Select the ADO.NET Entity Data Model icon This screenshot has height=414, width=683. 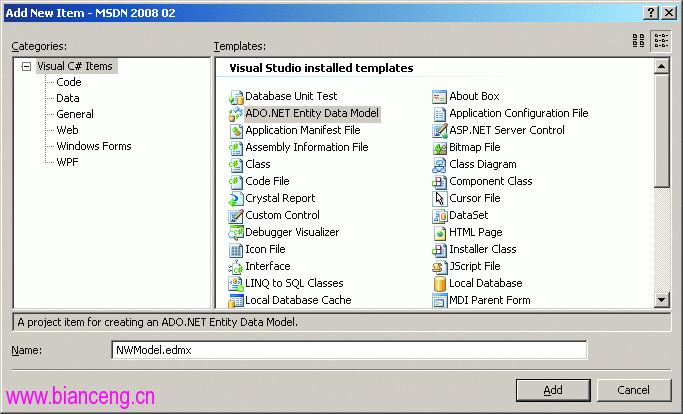click(236, 113)
